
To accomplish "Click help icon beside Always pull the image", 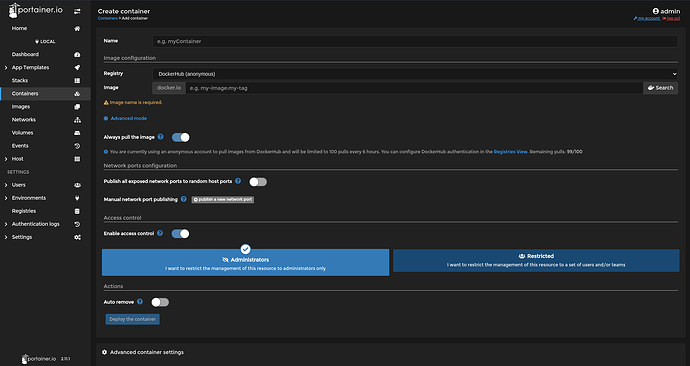I will [161, 137].
